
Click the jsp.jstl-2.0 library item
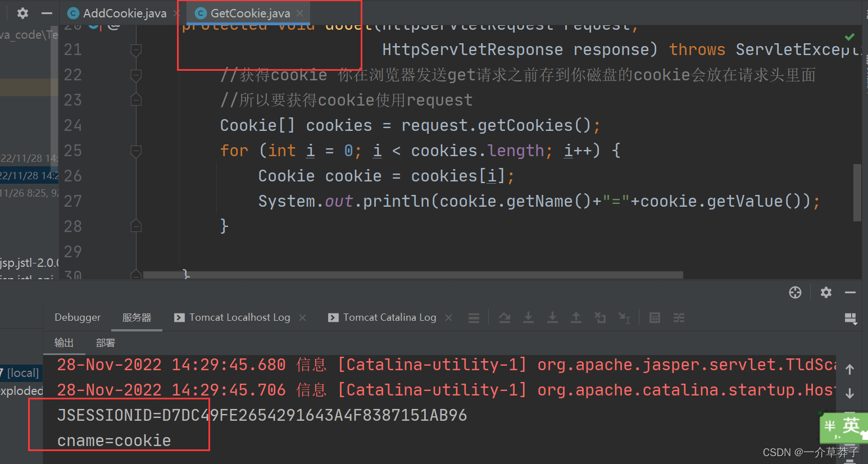point(29,262)
